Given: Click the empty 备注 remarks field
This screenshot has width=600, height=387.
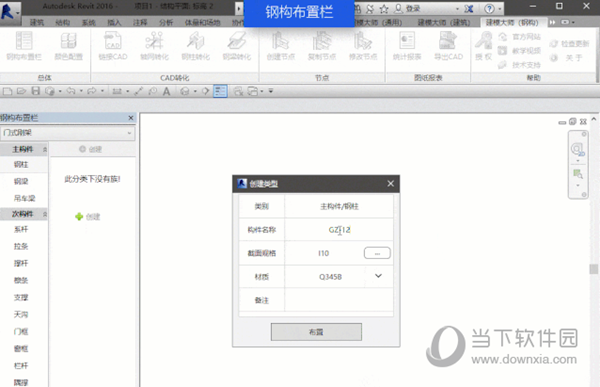Looking at the screenshot, I should [339, 300].
